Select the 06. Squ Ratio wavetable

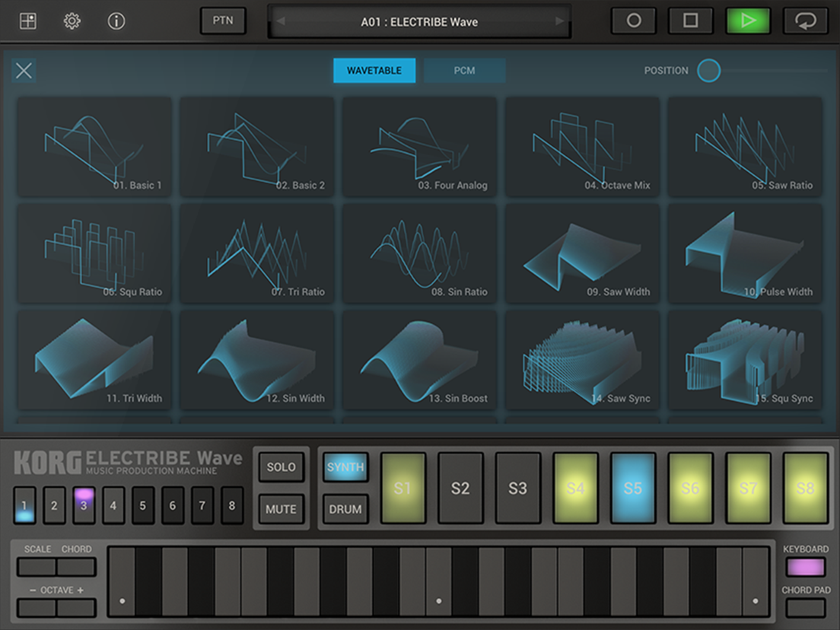[x=95, y=253]
